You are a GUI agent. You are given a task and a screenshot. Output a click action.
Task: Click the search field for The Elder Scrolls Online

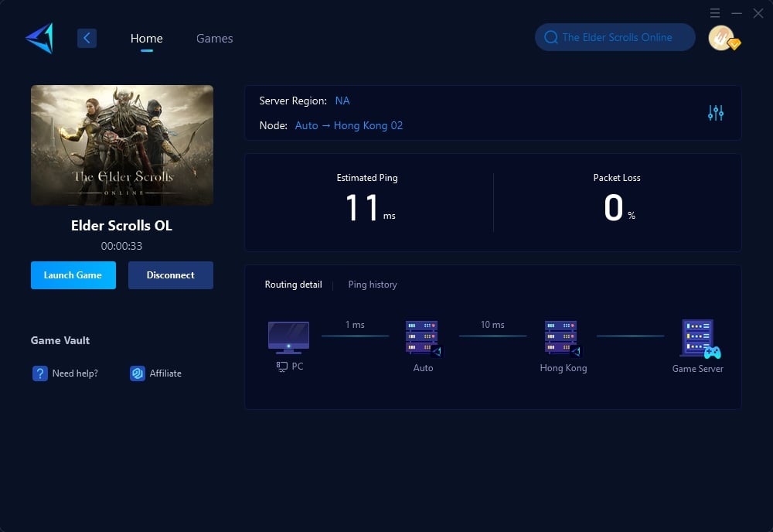point(615,37)
